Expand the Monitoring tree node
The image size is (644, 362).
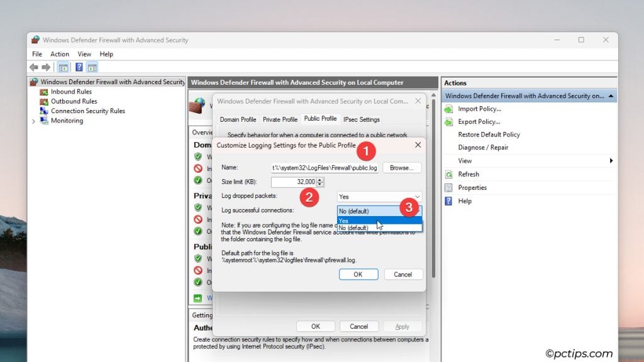point(33,120)
